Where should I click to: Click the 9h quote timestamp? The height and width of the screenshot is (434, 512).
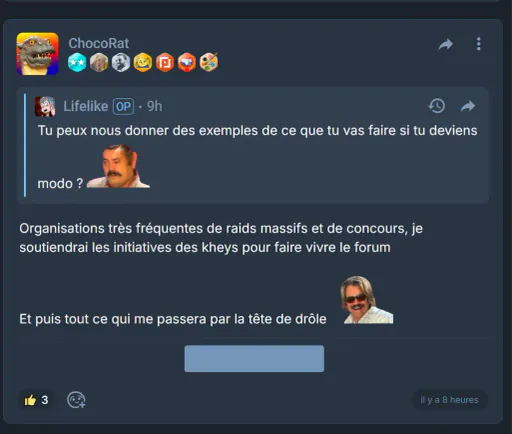tap(155, 106)
